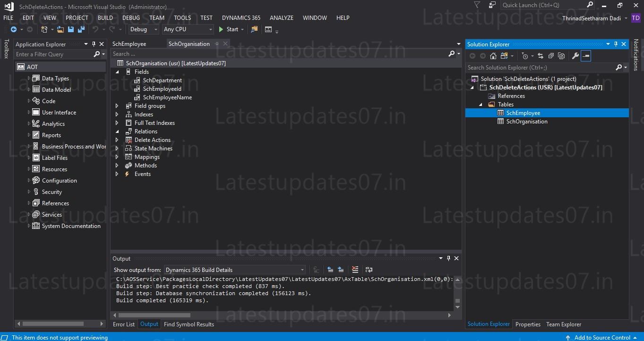Open the Debug configuration dropdown
The height and width of the screenshot is (341, 644).
point(144,29)
